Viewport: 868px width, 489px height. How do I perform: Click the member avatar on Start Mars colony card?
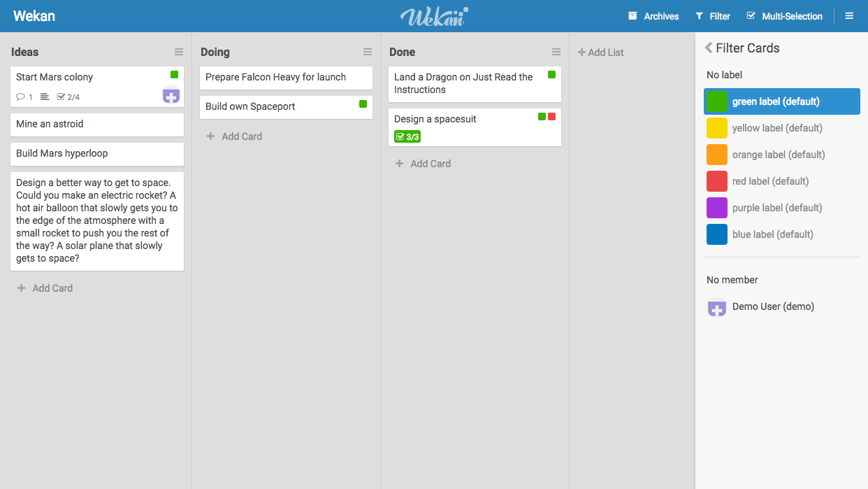pyautogui.click(x=171, y=95)
